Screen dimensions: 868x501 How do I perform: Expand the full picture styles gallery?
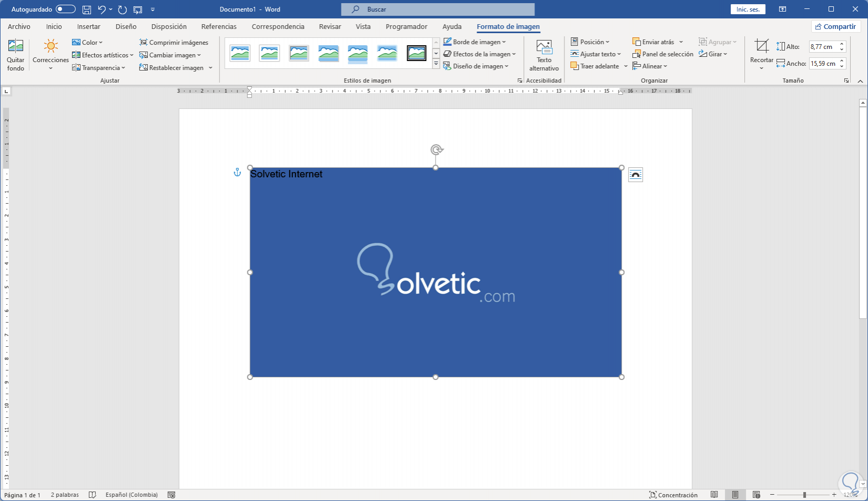point(436,64)
